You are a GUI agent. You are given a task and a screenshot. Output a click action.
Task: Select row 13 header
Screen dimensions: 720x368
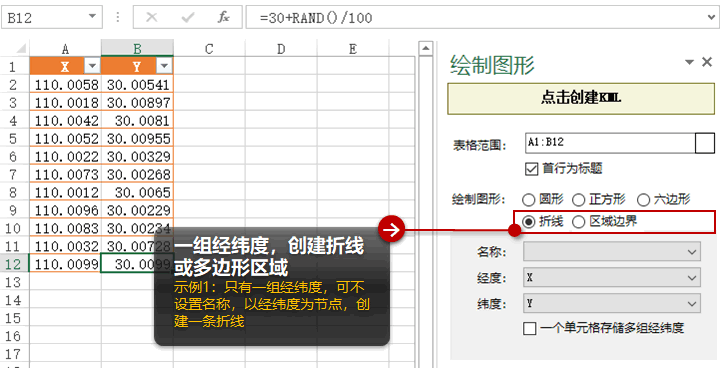pos(14,282)
